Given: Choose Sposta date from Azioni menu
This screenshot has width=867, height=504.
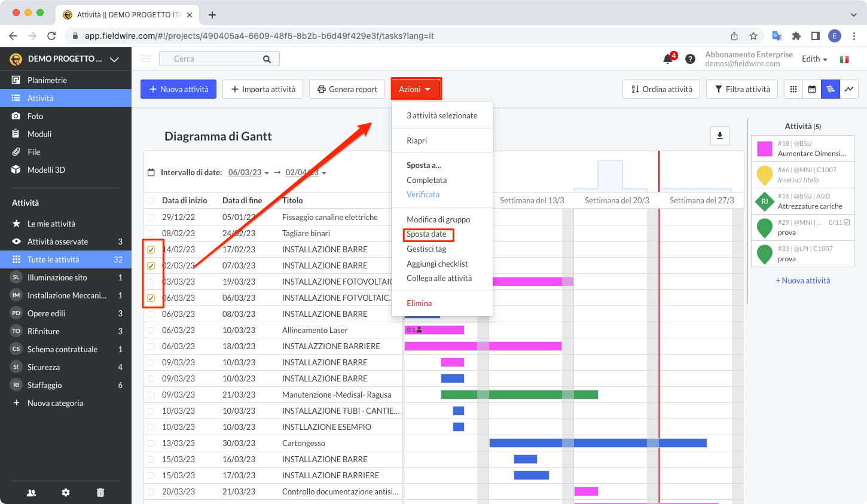Looking at the screenshot, I should pyautogui.click(x=427, y=234).
